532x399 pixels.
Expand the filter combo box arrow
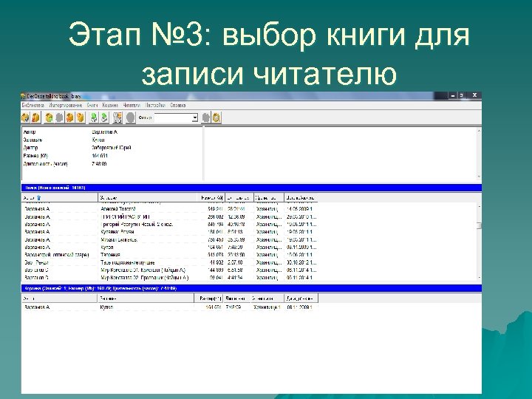(195, 117)
